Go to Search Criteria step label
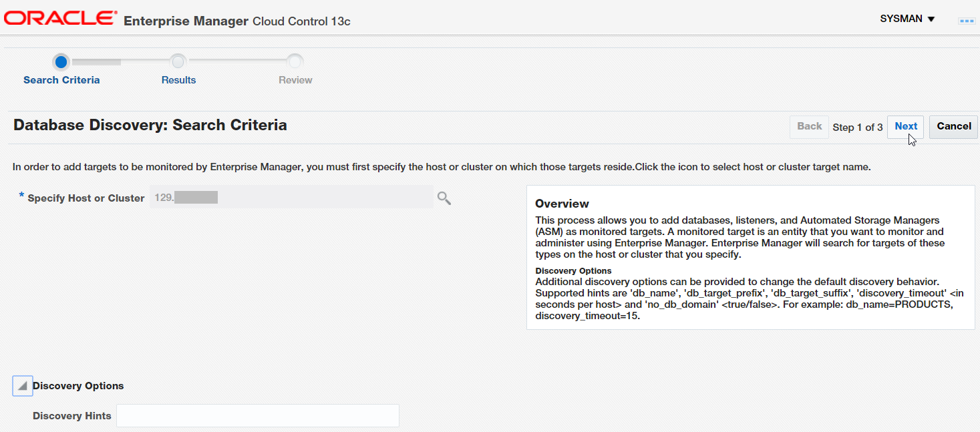980x432 pixels. [61, 80]
